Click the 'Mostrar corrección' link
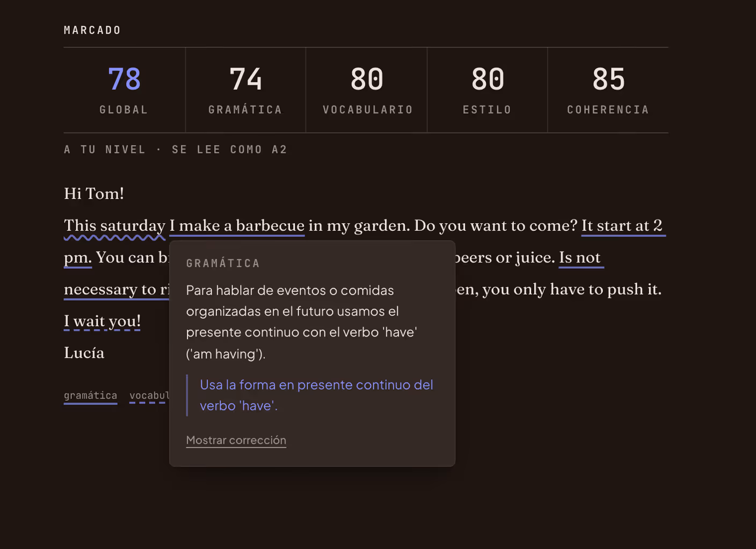This screenshot has height=549, width=756. point(236,440)
